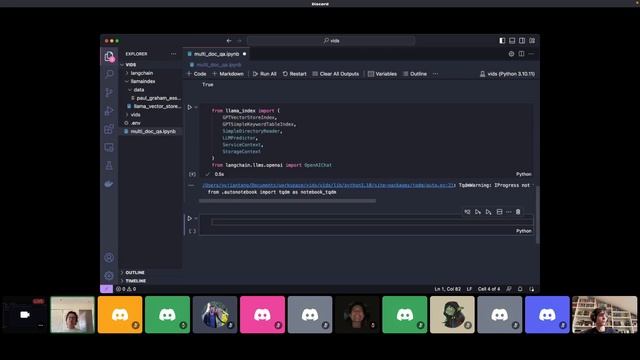This screenshot has height=360, width=640.
Task: Open cell toolbar more actions ellipsis
Action: [x=509, y=212]
